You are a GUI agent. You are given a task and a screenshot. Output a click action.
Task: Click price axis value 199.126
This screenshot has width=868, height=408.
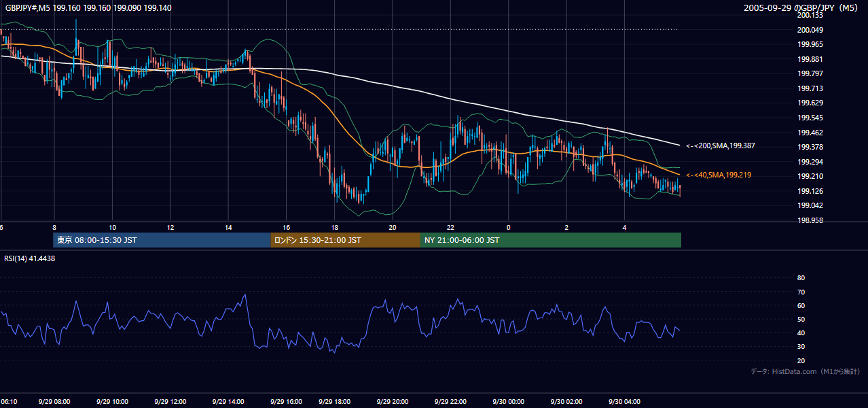click(810, 191)
